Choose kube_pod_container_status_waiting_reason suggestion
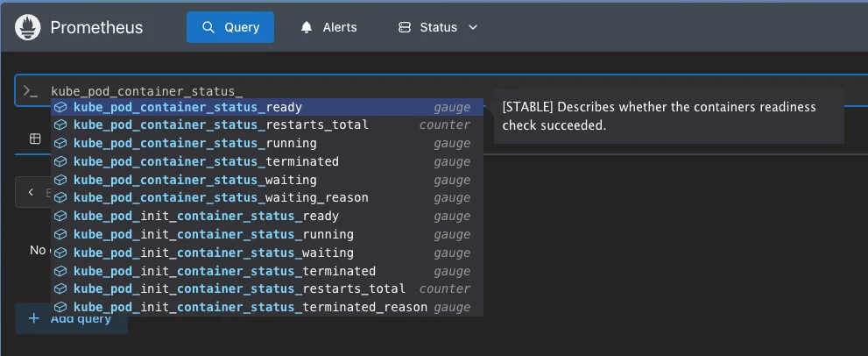The height and width of the screenshot is (356, 868). 267,197
